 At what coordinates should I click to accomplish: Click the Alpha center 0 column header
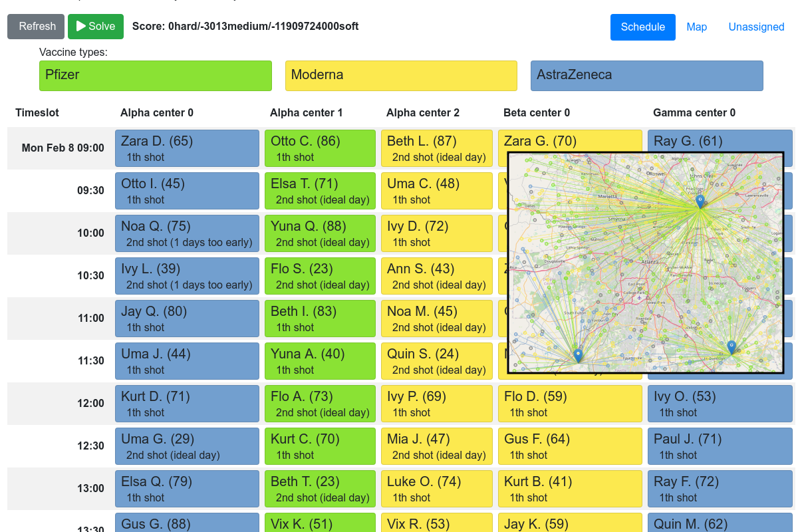point(157,113)
